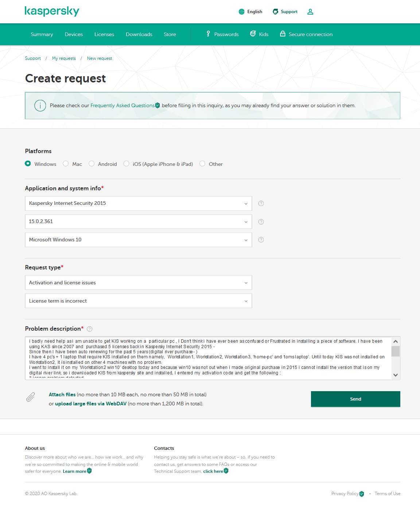This screenshot has height=506, width=420.
Task: Click inside the problem description text area
Action: [x=208, y=357]
